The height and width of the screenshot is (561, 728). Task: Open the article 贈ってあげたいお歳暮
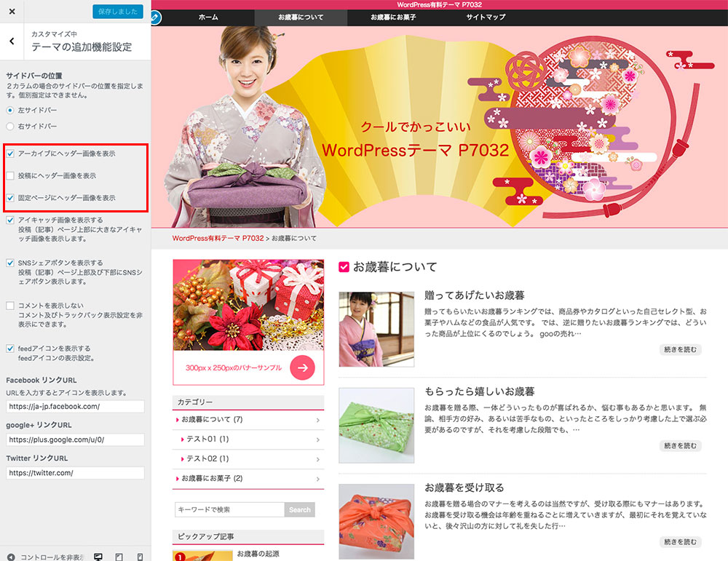[x=474, y=295]
